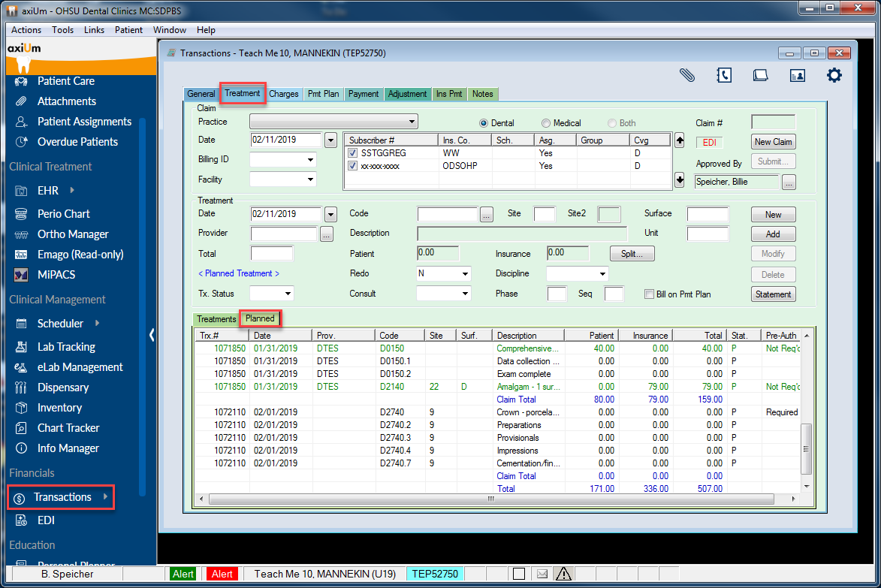Select the Both radio button
This screenshot has height=588, width=881.
click(x=612, y=123)
